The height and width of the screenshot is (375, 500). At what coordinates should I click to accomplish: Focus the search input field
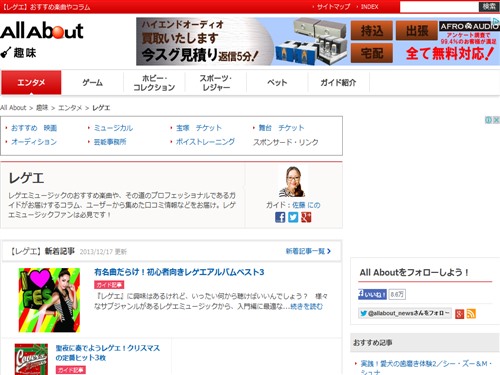(439, 7)
